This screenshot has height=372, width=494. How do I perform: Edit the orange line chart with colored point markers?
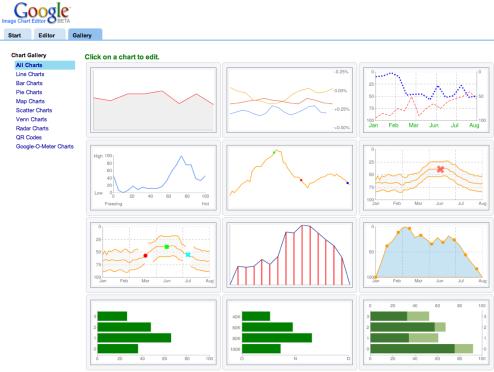(289, 177)
